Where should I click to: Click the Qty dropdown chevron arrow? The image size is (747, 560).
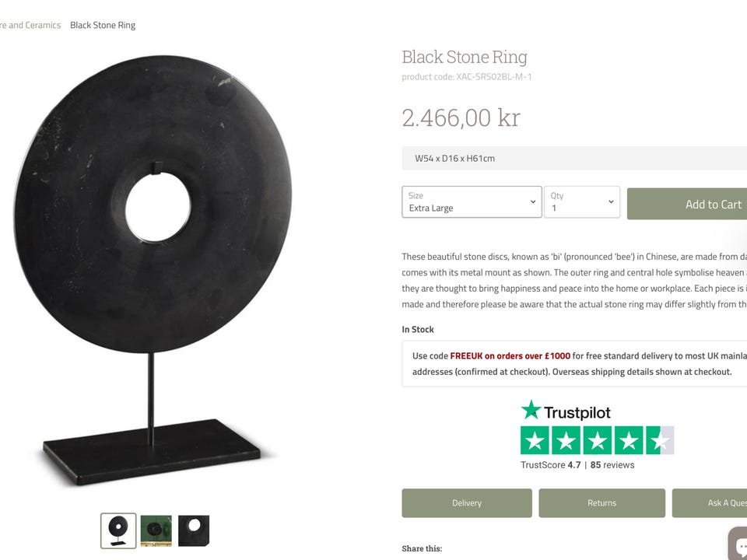[611, 202]
